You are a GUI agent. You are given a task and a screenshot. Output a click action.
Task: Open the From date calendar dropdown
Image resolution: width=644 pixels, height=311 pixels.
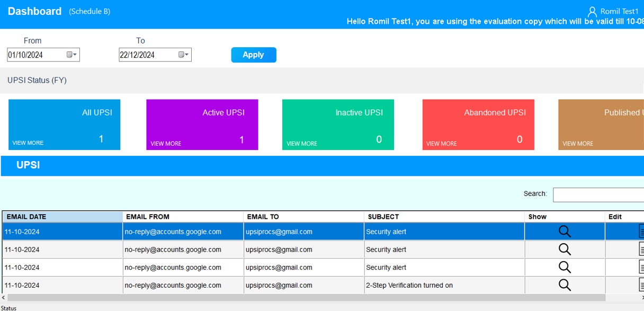[72, 55]
